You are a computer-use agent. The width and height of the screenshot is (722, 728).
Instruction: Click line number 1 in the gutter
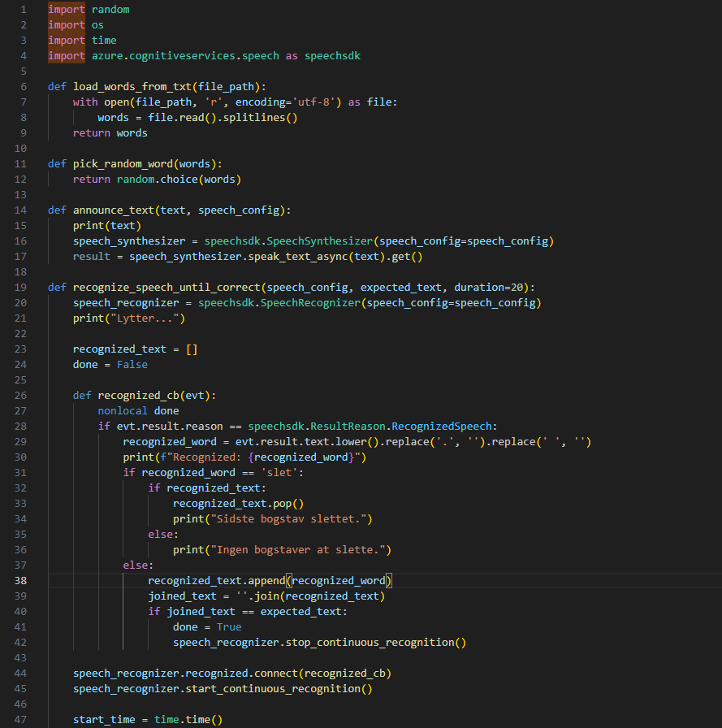pyautogui.click(x=24, y=9)
